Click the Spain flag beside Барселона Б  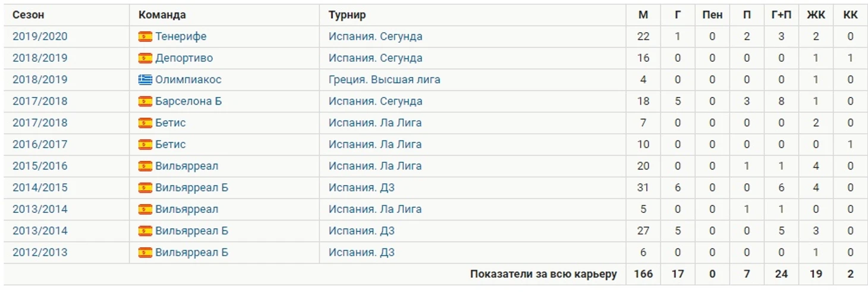point(145,102)
